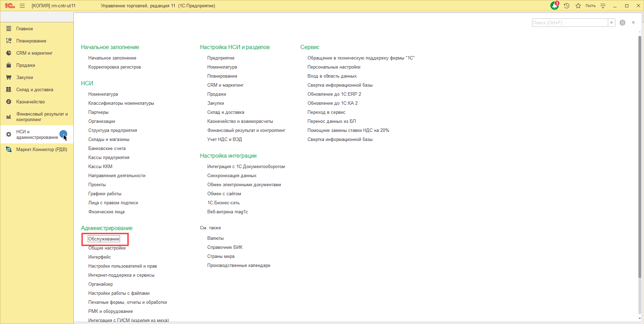Open Обслуживание under Администрирование
The image size is (644, 324).
[104, 239]
